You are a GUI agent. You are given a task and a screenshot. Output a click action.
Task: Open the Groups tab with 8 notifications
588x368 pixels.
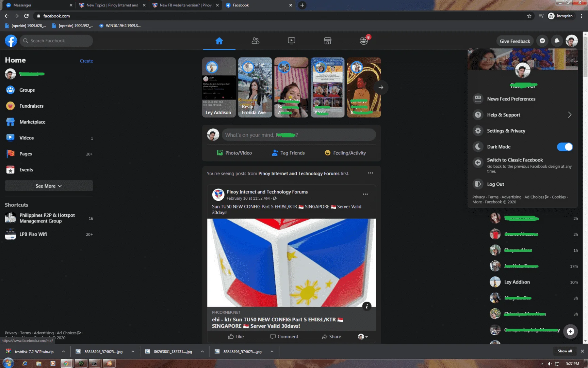click(364, 41)
